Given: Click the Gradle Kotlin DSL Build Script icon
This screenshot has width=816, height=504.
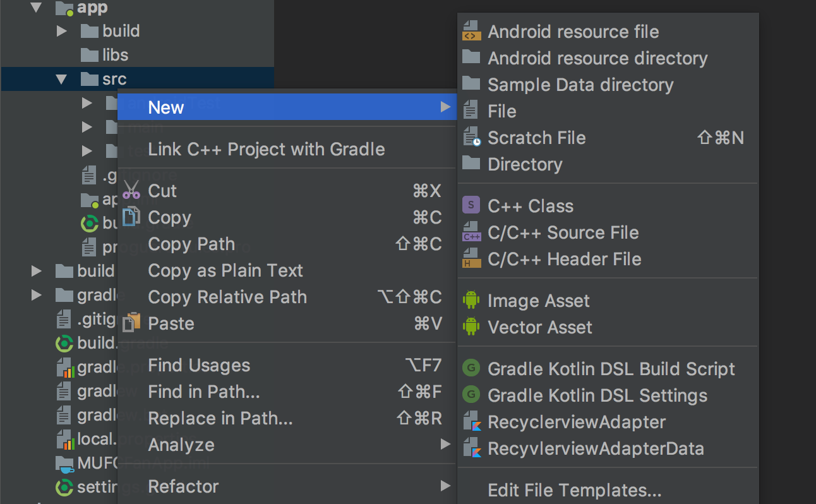Looking at the screenshot, I should point(471,368).
